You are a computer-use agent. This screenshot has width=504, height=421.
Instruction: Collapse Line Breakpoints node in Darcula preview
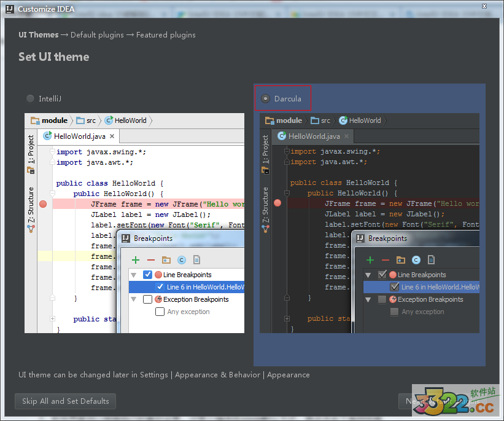(x=368, y=275)
